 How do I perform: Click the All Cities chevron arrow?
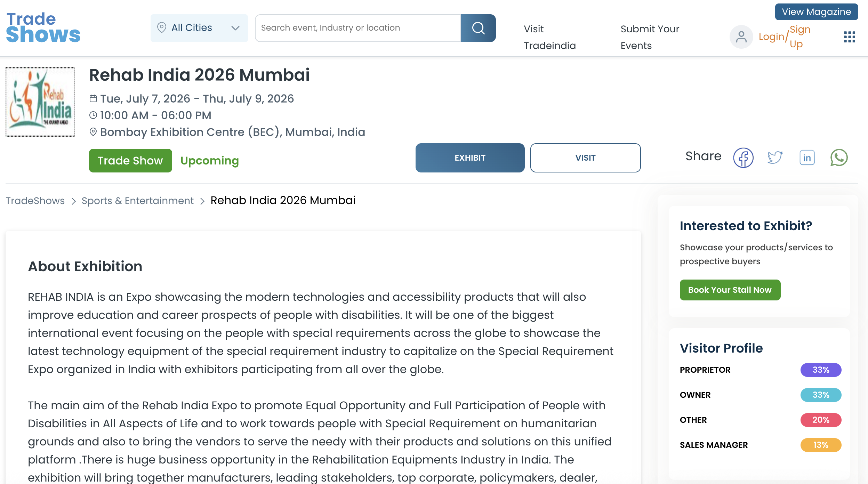tap(235, 28)
